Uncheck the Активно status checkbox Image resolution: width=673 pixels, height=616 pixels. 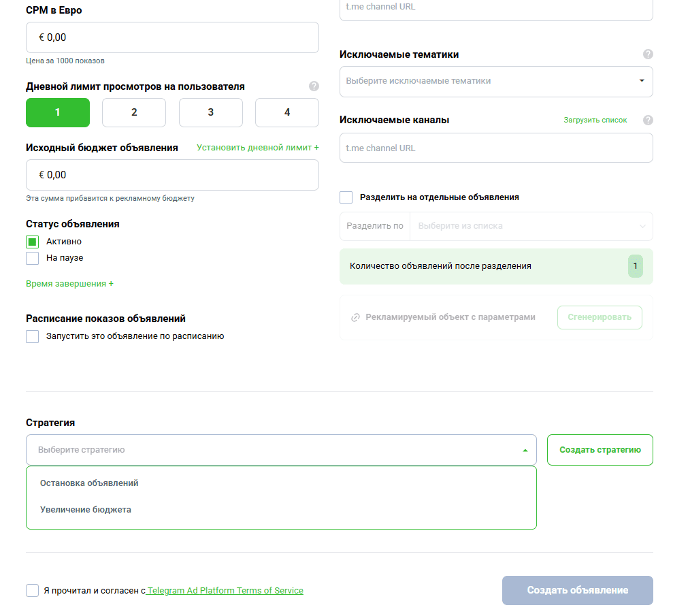pos(31,241)
